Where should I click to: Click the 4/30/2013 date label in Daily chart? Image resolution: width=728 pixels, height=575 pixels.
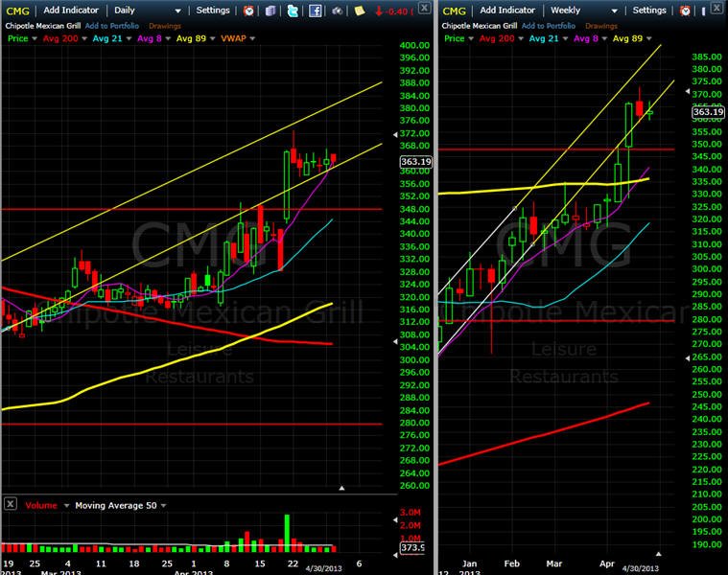(323, 568)
